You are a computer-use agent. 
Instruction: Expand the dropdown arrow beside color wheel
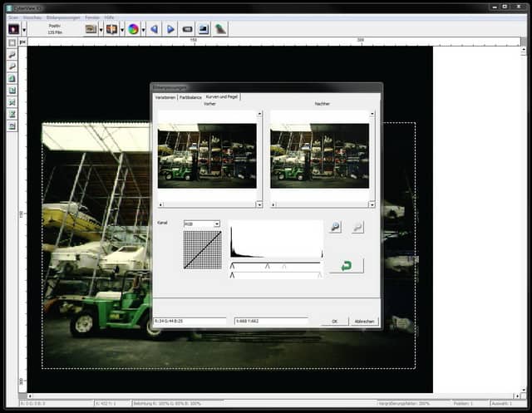[x=143, y=30]
